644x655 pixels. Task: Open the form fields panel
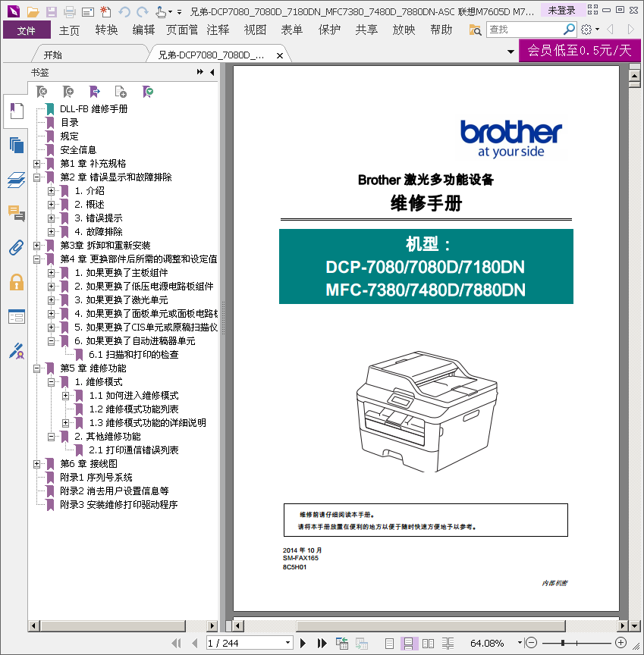[16, 316]
